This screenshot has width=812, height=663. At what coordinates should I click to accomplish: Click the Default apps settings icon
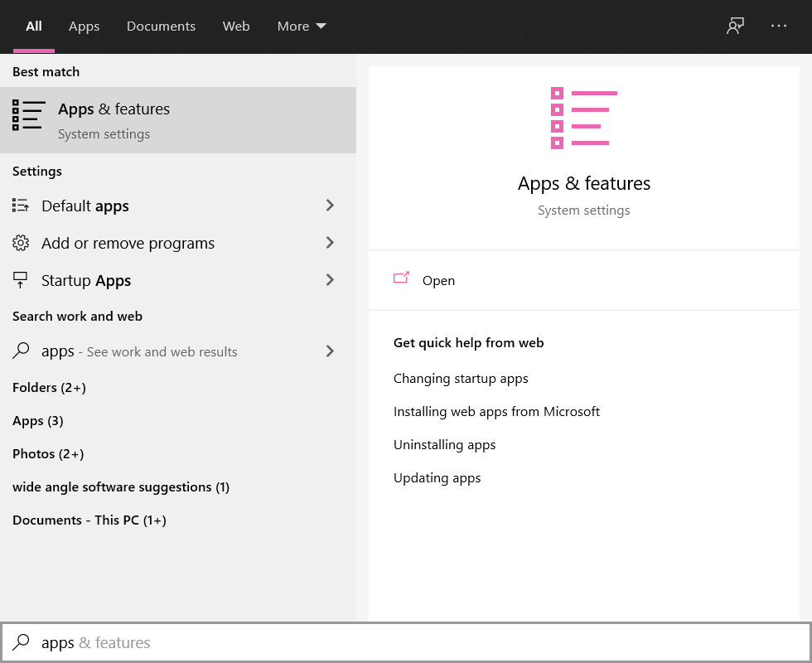[x=20, y=206]
